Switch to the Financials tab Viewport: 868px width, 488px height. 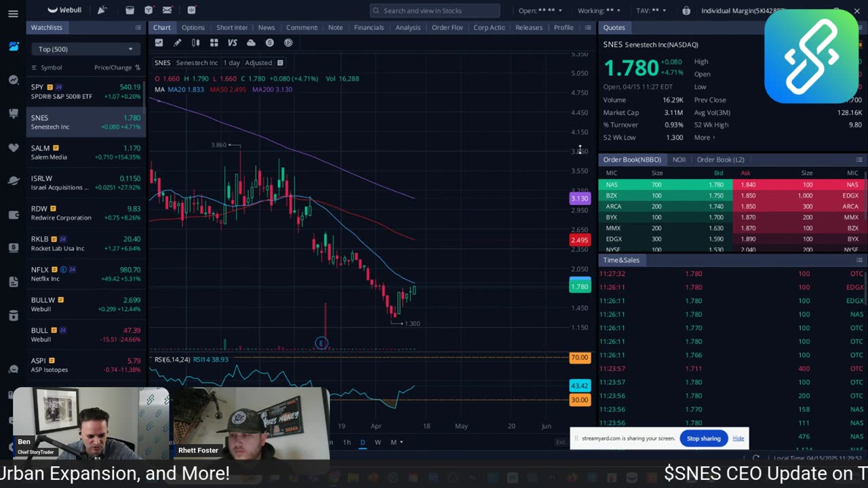coord(369,27)
